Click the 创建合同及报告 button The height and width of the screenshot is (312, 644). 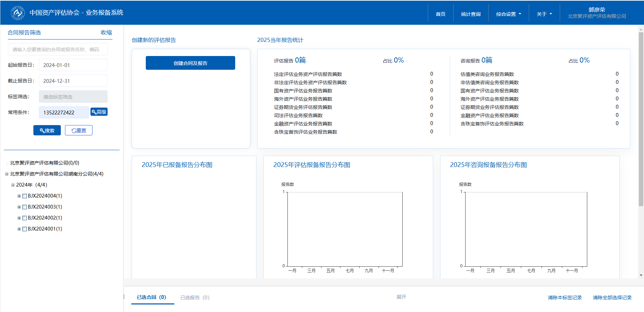coord(190,63)
